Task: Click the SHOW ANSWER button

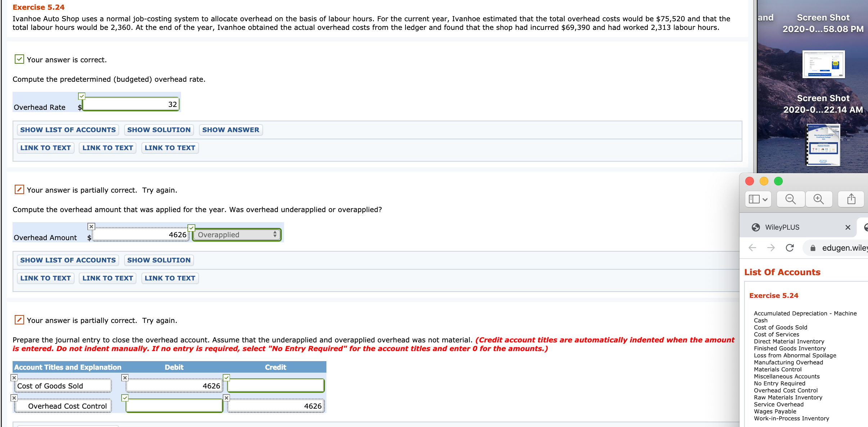Action: 230,130
